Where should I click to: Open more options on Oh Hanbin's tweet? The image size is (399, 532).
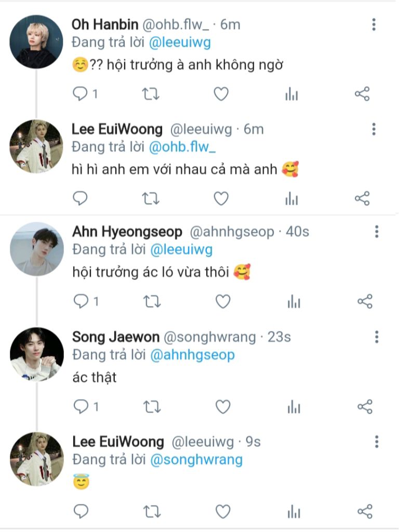[374, 24]
